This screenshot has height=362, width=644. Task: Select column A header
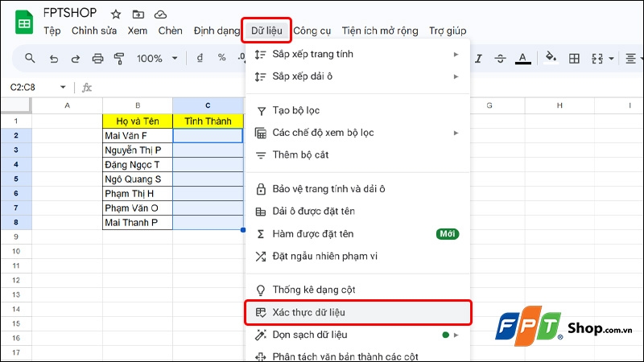pos(68,105)
